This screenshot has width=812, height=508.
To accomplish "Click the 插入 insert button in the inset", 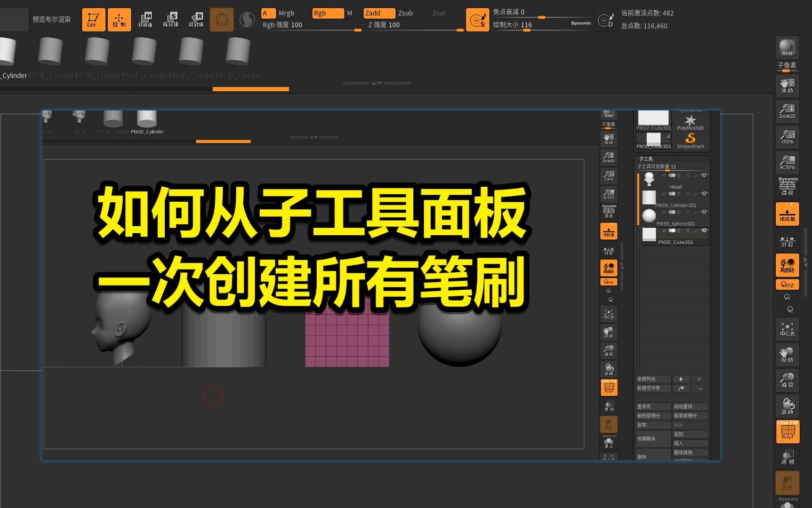I will point(690,443).
